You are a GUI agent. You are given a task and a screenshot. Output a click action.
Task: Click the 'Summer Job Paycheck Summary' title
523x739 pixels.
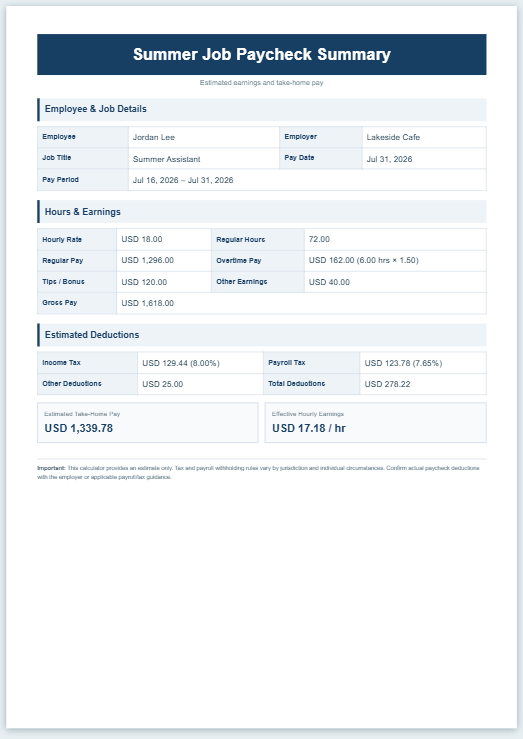coord(262,54)
